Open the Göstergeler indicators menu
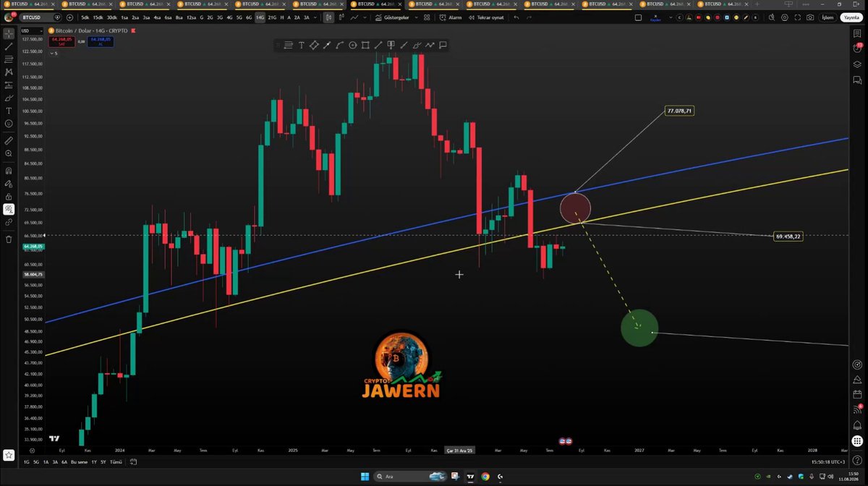This screenshot has width=868, height=486. click(391, 17)
